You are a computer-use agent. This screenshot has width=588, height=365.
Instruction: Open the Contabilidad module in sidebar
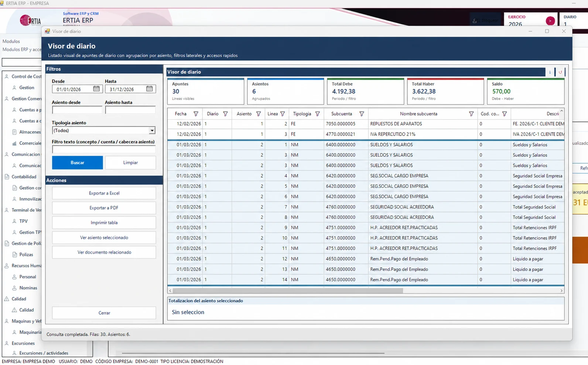click(24, 177)
